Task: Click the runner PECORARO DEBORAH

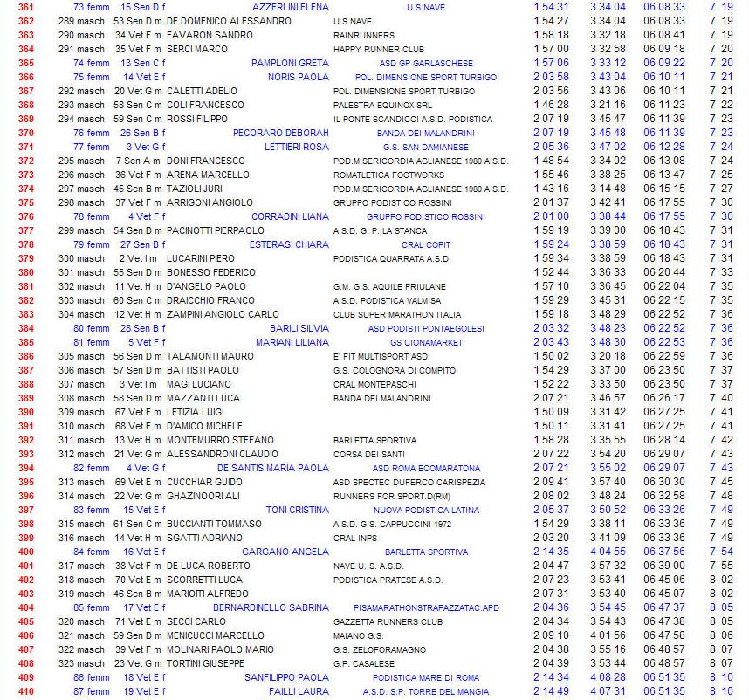Action: click(x=281, y=133)
